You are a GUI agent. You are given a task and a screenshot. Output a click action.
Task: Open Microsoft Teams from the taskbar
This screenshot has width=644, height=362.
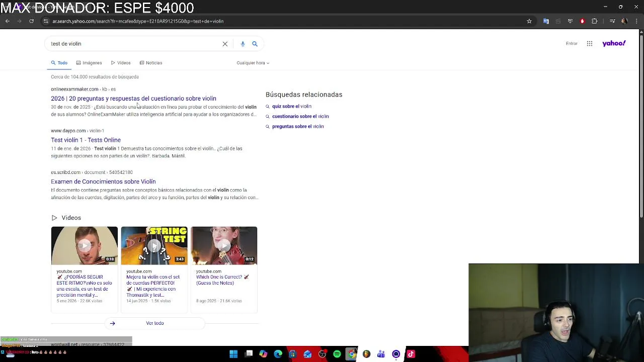click(x=381, y=354)
